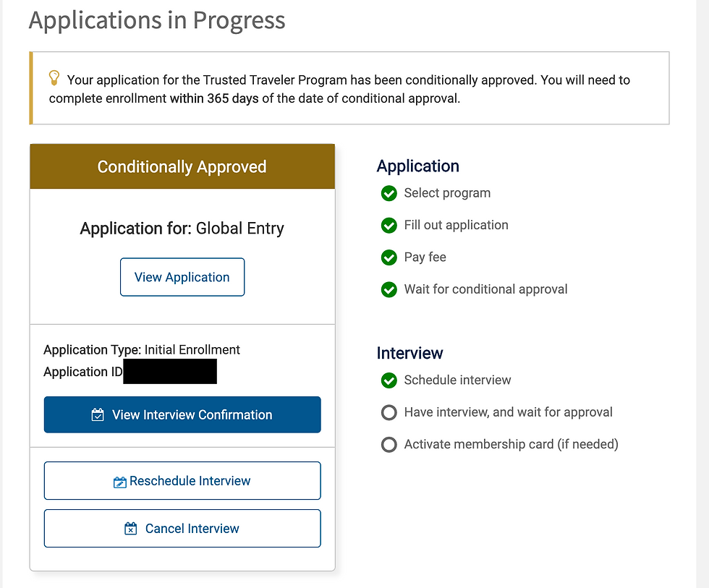Screen dimensions: 709x588
Task: Click green checkmark beside Wait for conditional approval
Action: tap(389, 289)
